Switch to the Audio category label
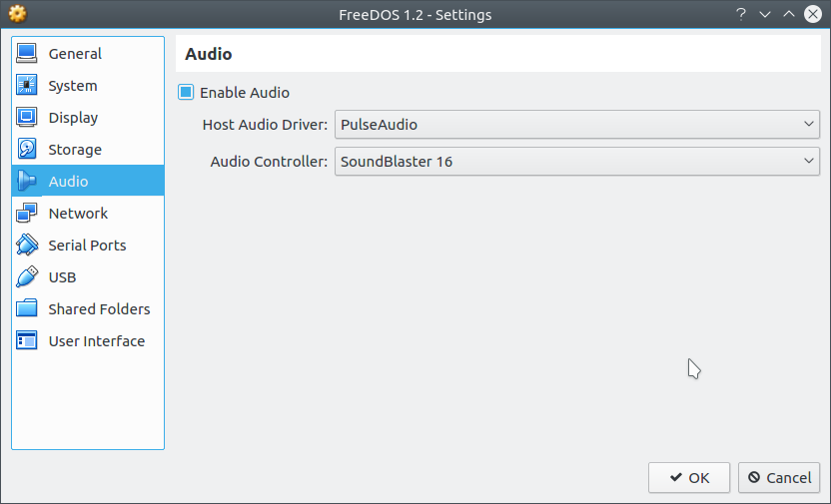831x504 pixels. pos(68,181)
